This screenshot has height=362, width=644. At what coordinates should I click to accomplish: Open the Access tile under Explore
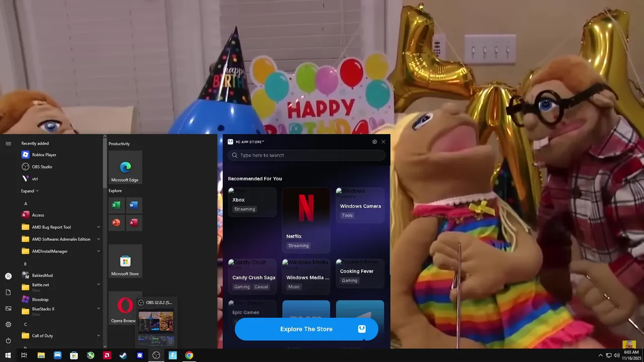click(133, 222)
